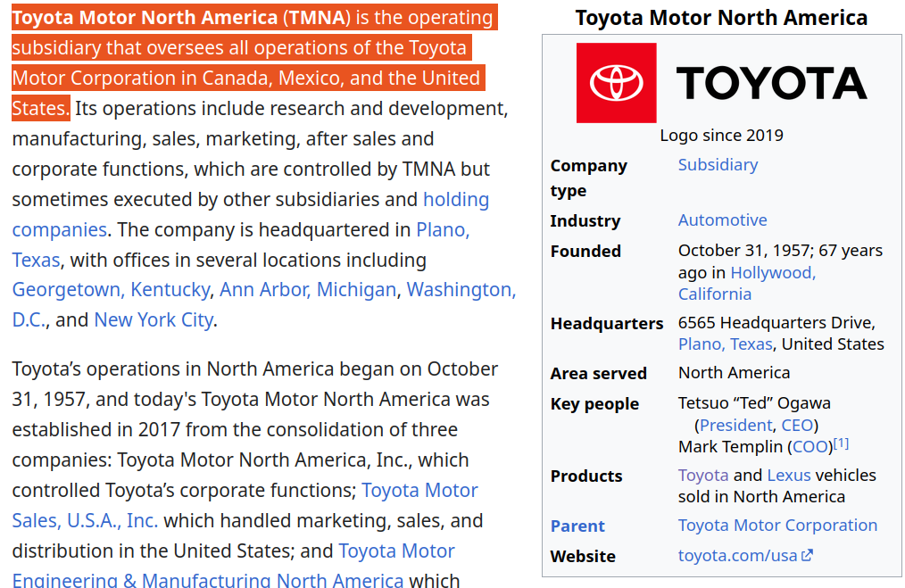Image resolution: width=905 pixels, height=588 pixels.
Task: Click the highlighted 'Toyota Motor North America (TMNA)' bold text
Action: pyautogui.click(x=180, y=18)
